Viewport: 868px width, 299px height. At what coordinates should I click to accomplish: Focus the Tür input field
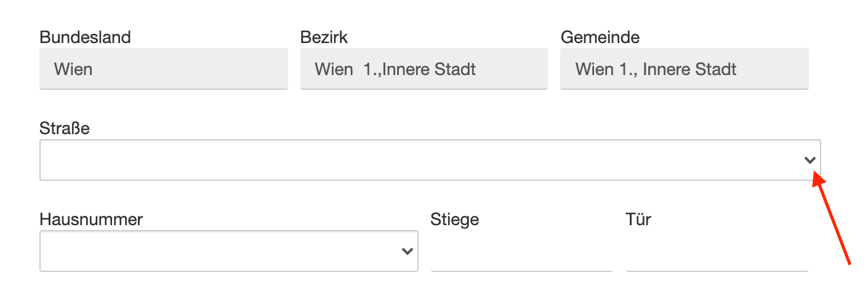tap(717, 252)
